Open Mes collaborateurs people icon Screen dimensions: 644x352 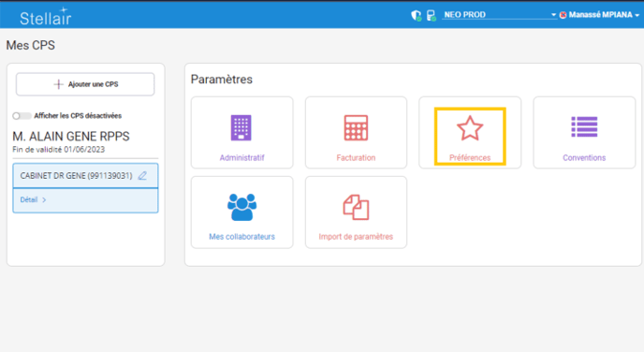pos(241,207)
